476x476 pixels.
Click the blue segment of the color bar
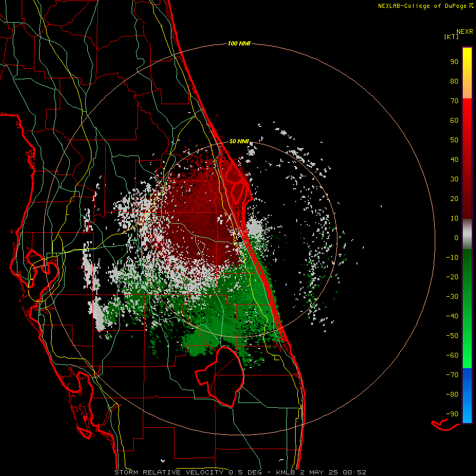[x=467, y=396]
